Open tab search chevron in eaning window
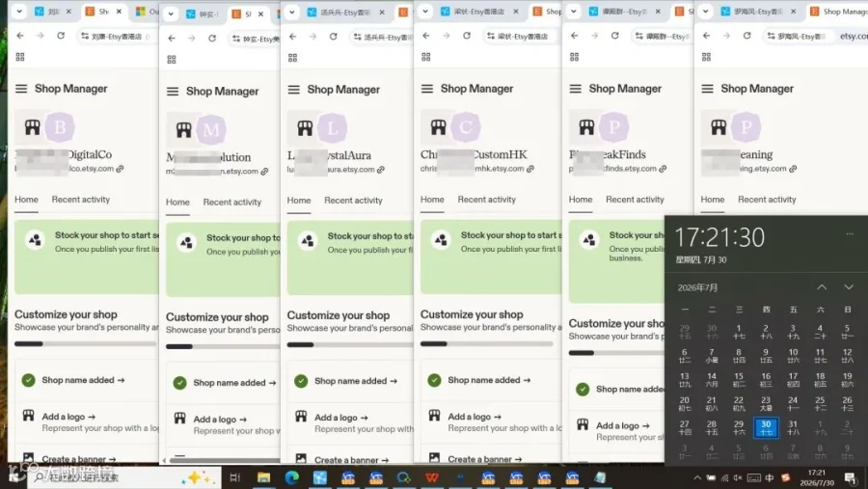 click(705, 11)
